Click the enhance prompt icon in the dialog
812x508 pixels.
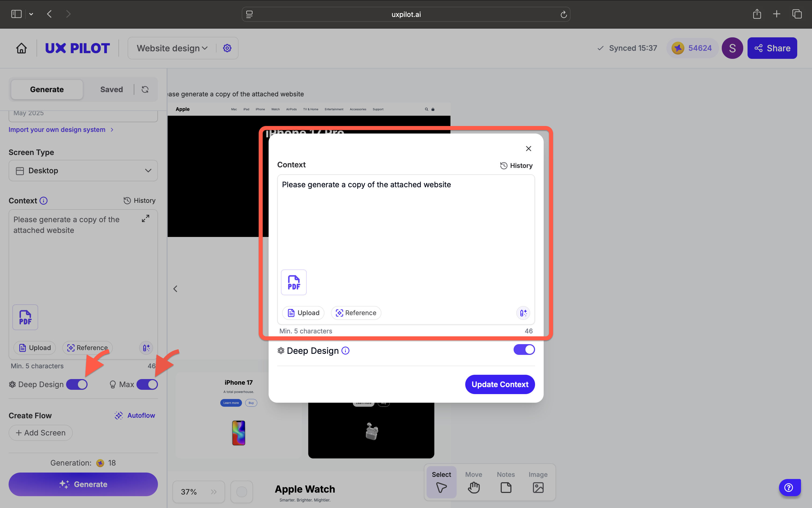523,313
